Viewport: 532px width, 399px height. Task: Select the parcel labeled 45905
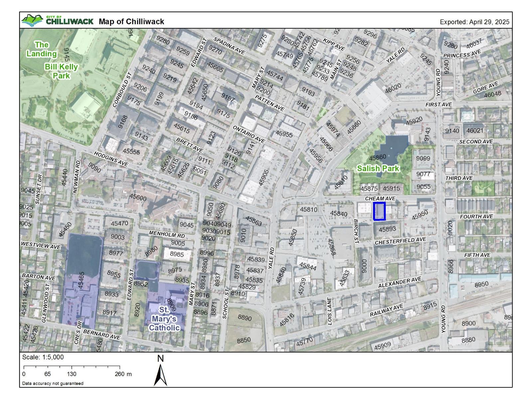(263, 178)
